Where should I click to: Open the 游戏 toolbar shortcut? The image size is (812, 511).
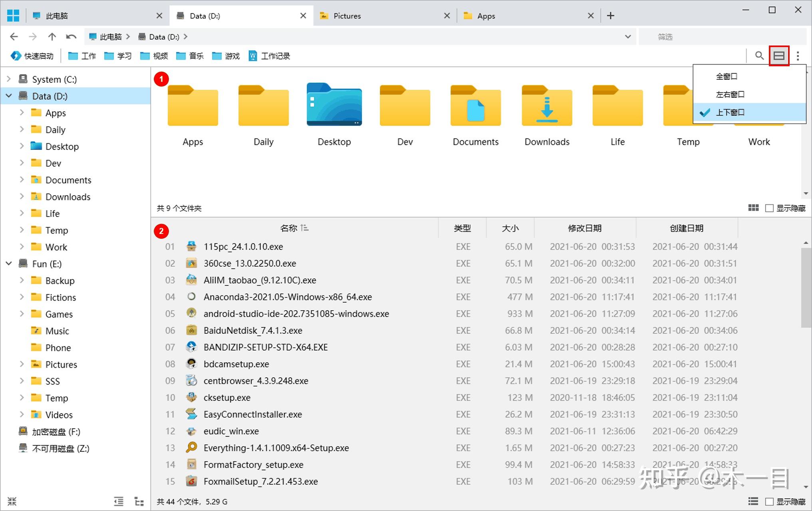pos(226,55)
